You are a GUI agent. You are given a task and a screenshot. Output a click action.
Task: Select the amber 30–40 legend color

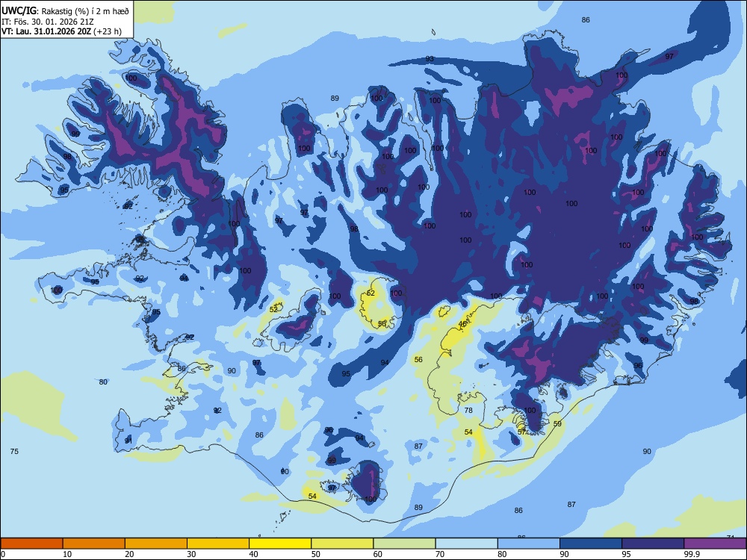218,544
